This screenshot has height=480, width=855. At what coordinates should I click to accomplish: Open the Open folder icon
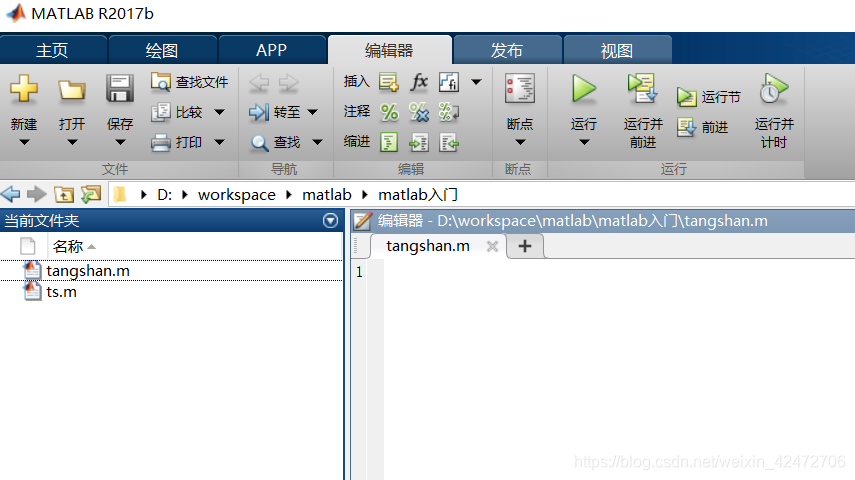pyautogui.click(x=72, y=89)
